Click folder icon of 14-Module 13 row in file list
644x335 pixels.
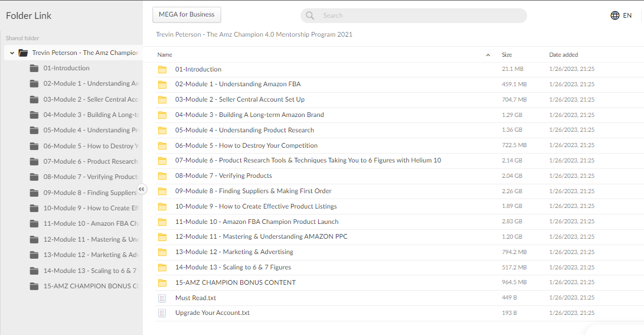162,268
